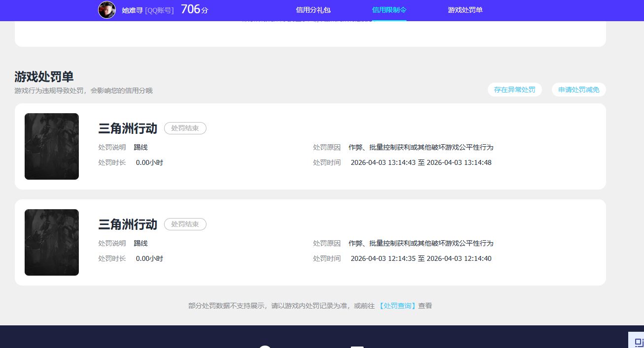Click the user avatar in the header
This screenshot has height=348, width=644.
(x=107, y=10)
